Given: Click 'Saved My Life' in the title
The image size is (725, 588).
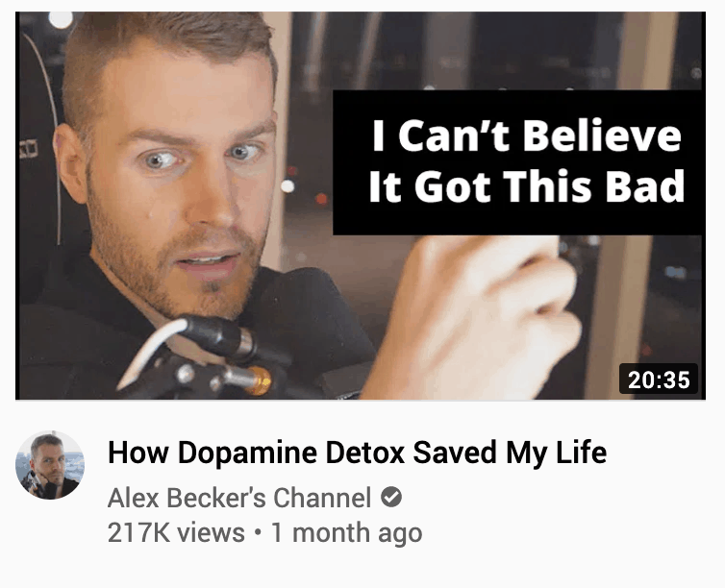Looking at the screenshot, I should (x=510, y=453).
